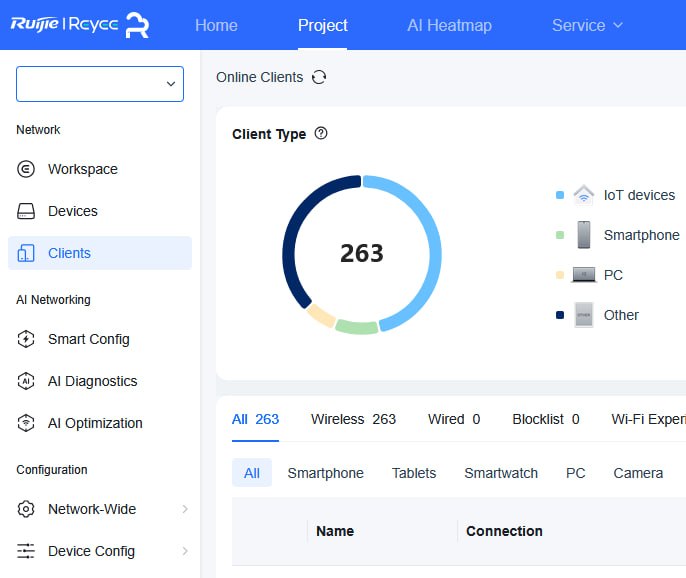The height and width of the screenshot is (578, 686).
Task: Filter clients by PC type
Action: coord(576,473)
